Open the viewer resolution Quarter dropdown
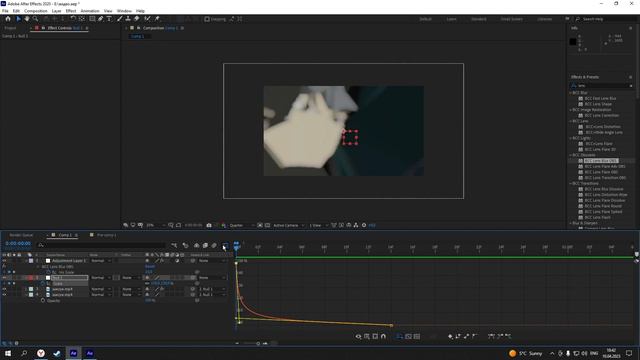The width and height of the screenshot is (640, 360). point(241,225)
